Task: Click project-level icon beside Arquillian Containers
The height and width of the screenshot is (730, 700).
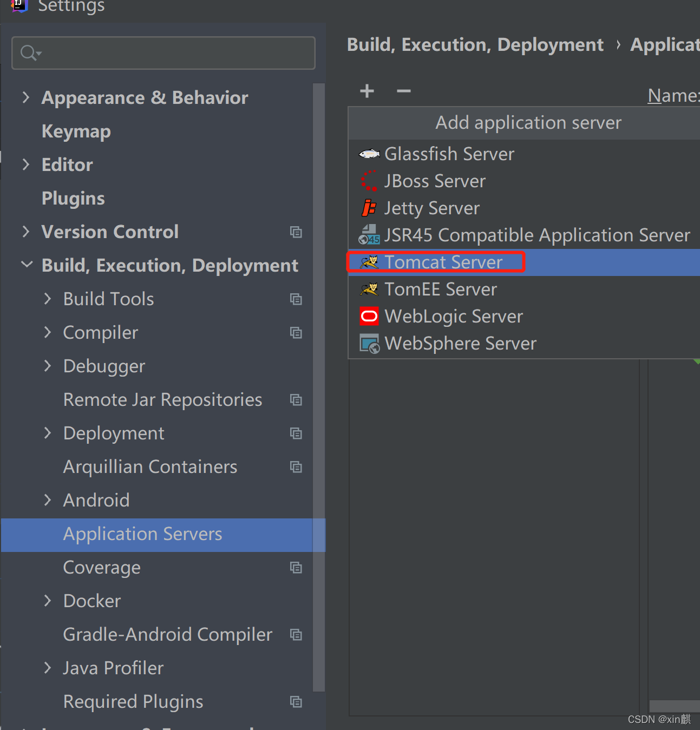Action: (296, 467)
